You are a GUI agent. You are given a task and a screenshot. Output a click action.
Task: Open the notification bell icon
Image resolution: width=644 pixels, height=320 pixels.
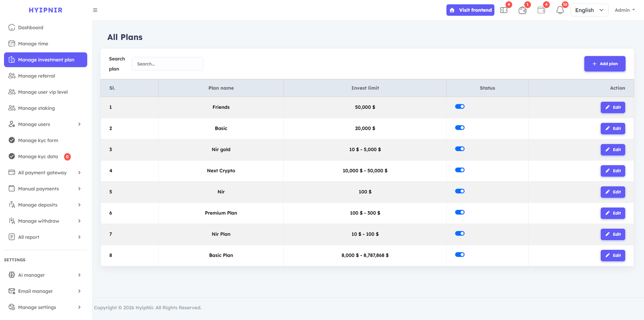[x=560, y=10]
